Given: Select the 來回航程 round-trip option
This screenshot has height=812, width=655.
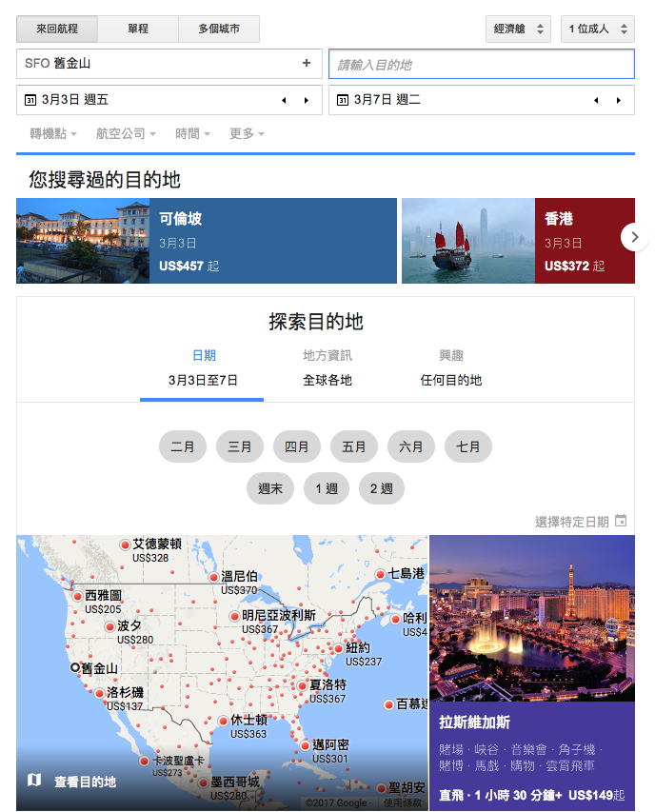Looking at the screenshot, I should (x=57, y=29).
